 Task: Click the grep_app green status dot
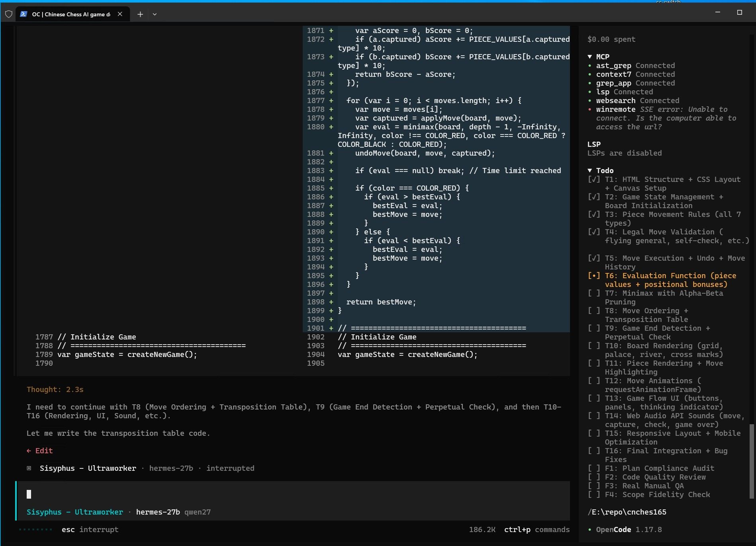pos(590,83)
